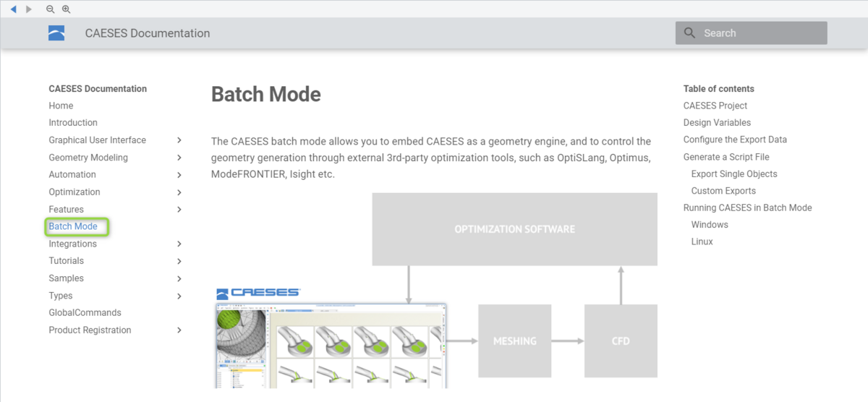The width and height of the screenshot is (868, 402).
Task: Click the Table of contents heading
Action: (718, 89)
